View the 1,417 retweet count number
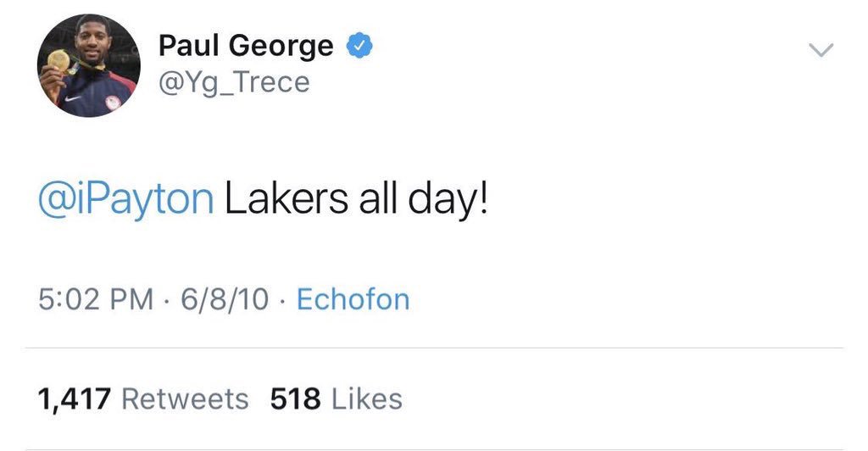The width and height of the screenshot is (868, 451). (x=75, y=398)
